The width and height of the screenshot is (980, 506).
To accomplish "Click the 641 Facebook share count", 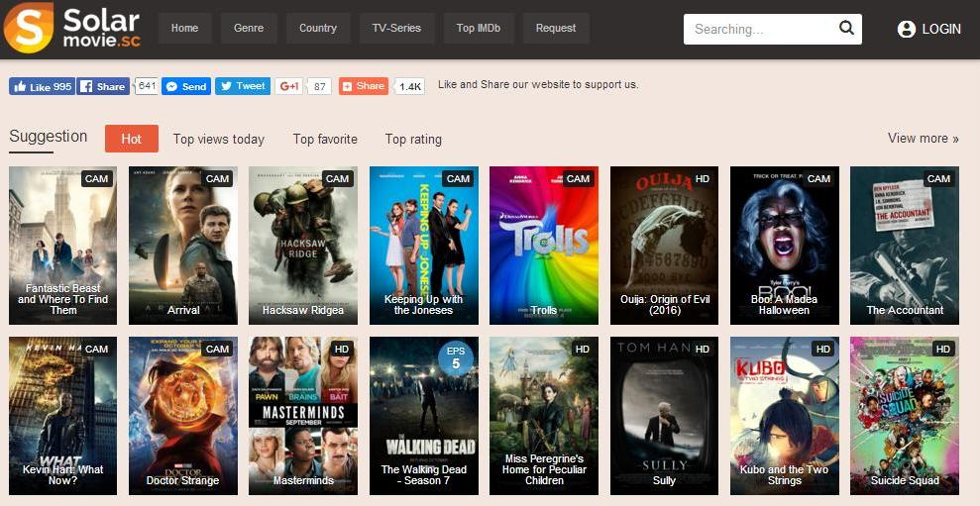I will (x=147, y=85).
